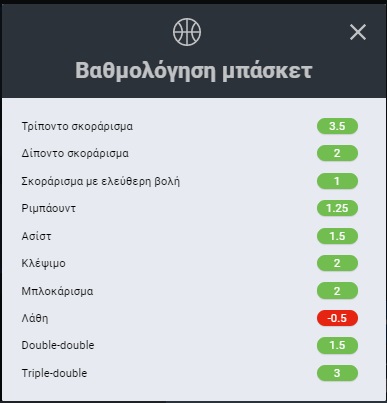Select the 1.25 rebound points badge
Viewport: 387px width, 403px height.
[337, 208]
